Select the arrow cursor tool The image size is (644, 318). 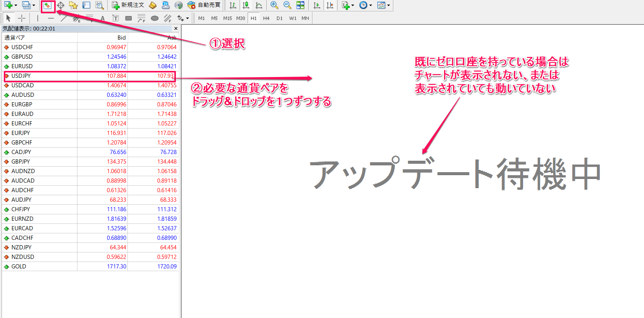pyautogui.click(x=8, y=18)
